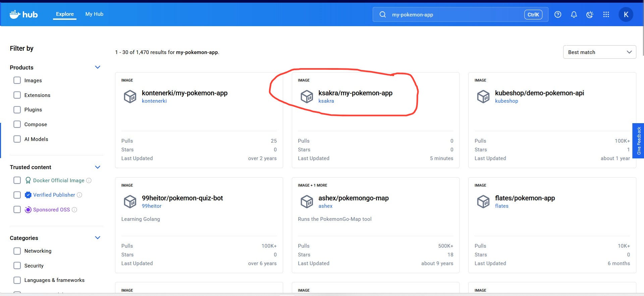
Task: Click kubeshop/demo-pokemon-api cube icon
Action: coord(483,96)
